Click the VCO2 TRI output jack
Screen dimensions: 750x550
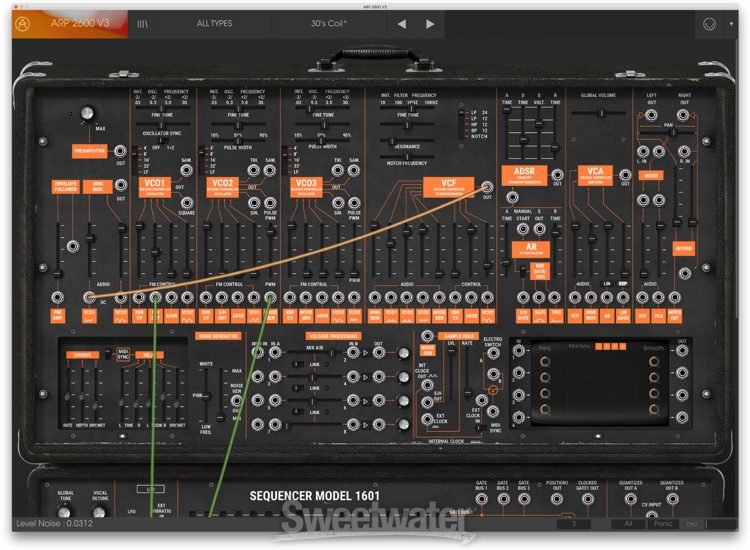(x=254, y=170)
